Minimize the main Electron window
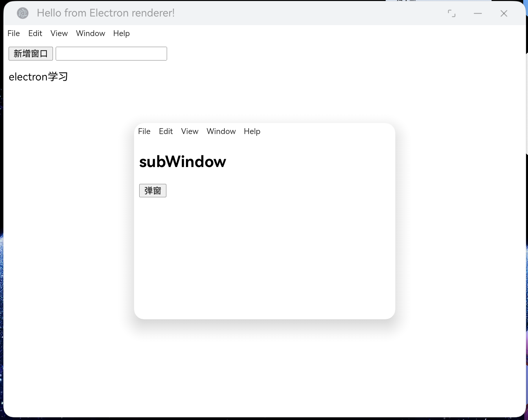Screen dimensions: 528x420 (478, 13)
